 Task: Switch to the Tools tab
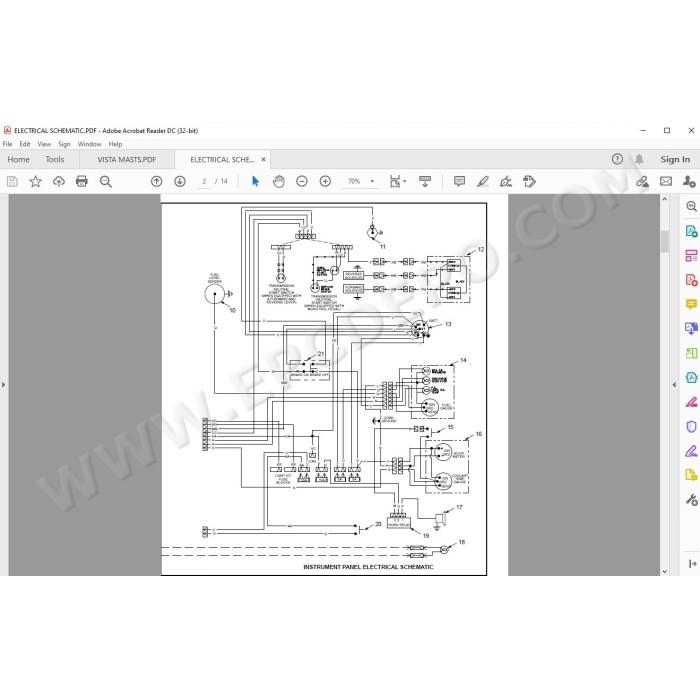click(x=55, y=159)
